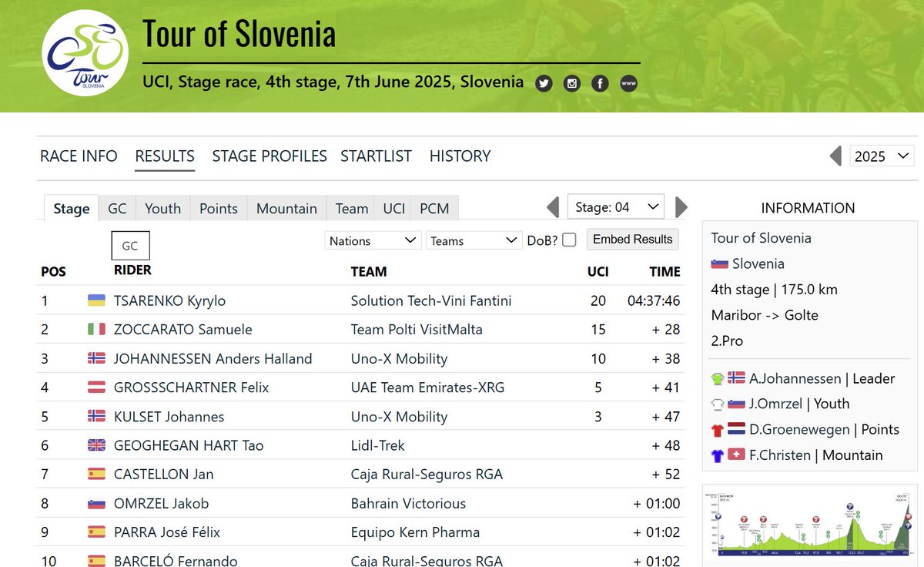This screenshot has height=567, width=924.
Task: Open team Team Polti VisitMalta
Action: [x=417, y=329]
